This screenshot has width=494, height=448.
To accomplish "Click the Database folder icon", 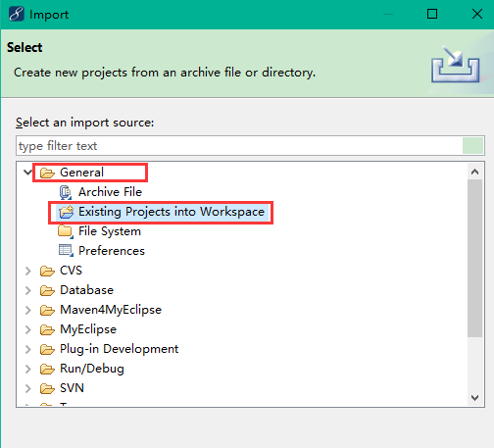I will coord(47,290).
